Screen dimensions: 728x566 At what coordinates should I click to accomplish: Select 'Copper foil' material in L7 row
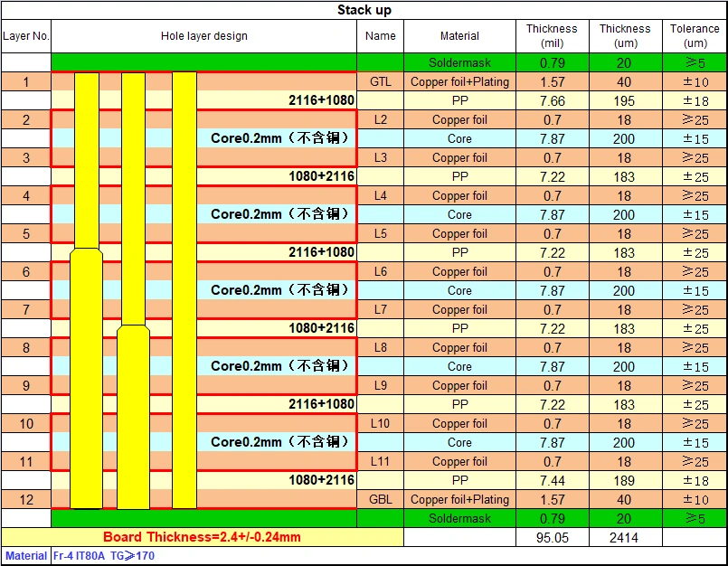459,309
